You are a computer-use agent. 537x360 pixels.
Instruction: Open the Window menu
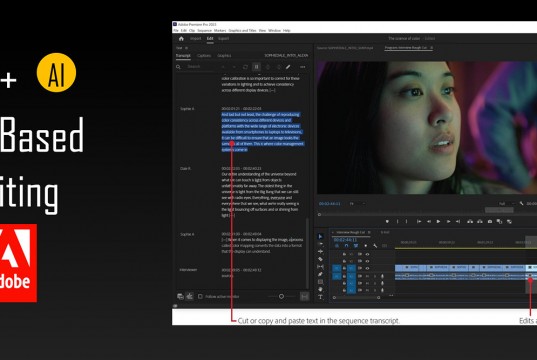(x=274, y=30)
